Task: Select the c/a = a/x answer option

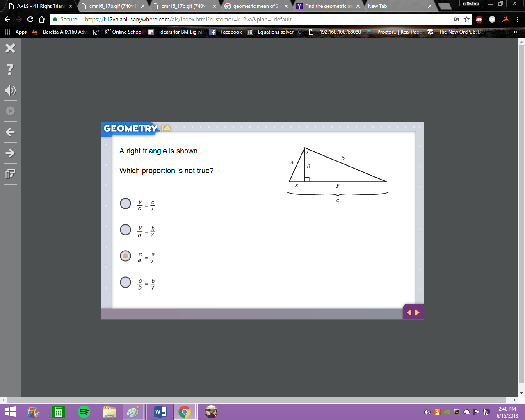Action: pyautogui.click(x=126, y=256)
